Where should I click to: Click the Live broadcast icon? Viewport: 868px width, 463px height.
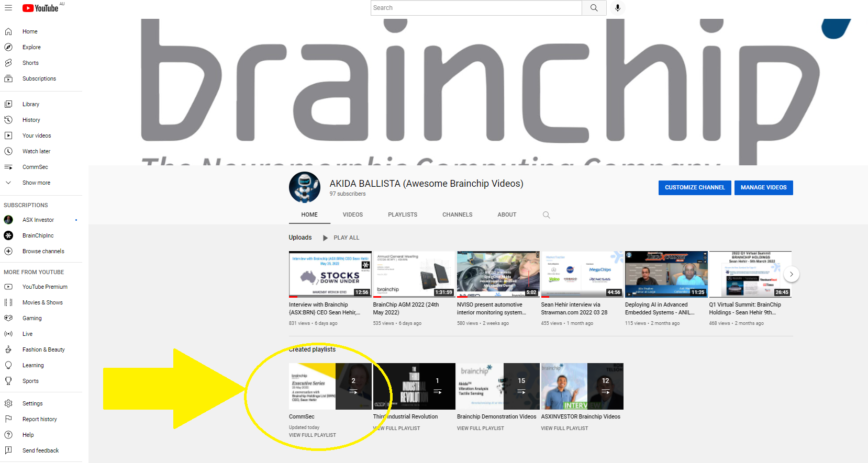pyautogui.click(x=8, y=334)
